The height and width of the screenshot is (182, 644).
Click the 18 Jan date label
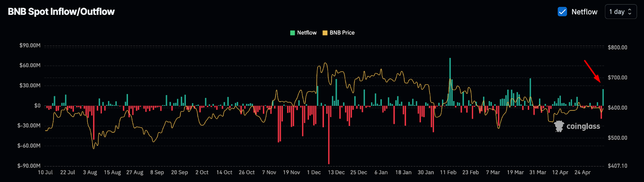(403, 172)
